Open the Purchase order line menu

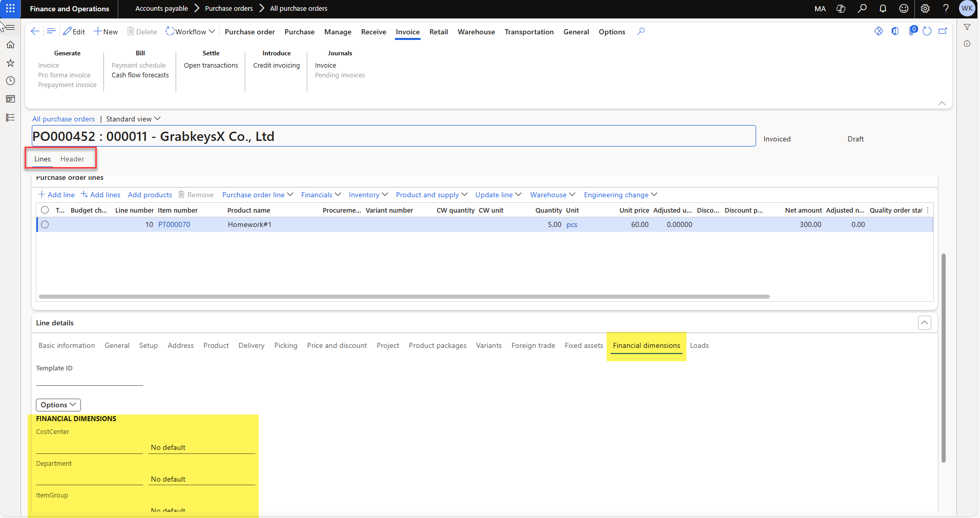click(x=258, y=195)
